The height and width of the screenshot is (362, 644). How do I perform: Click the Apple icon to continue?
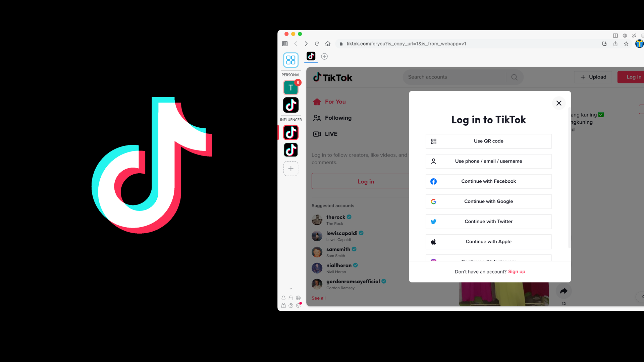click(433, 241)
